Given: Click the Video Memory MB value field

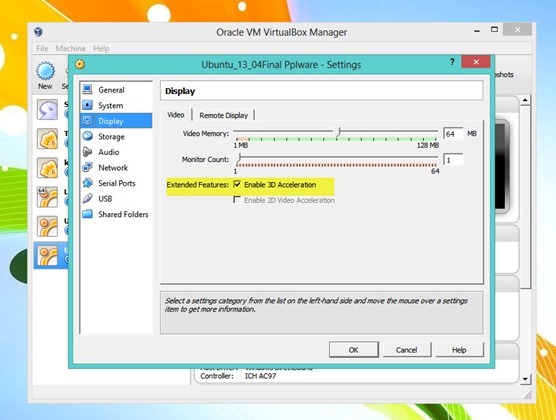Looking at the screenshot, I should pyautogui.click(x=453, y=134).
